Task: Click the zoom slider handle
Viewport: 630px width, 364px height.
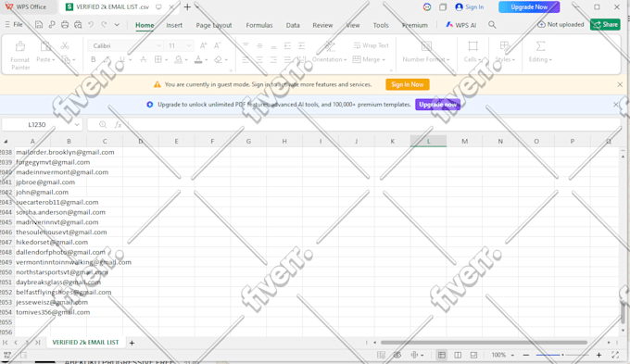Action: pyautogui.click(x=562, y=355)
